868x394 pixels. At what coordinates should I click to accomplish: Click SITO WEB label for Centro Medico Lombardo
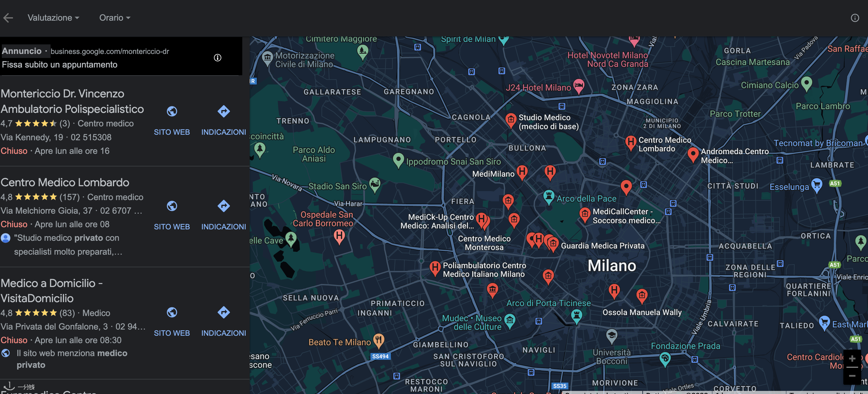[x=172, y=227]
